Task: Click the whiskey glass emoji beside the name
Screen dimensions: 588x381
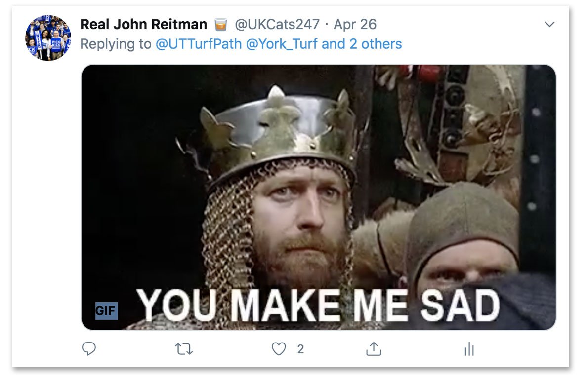Action: pos(220,24)
